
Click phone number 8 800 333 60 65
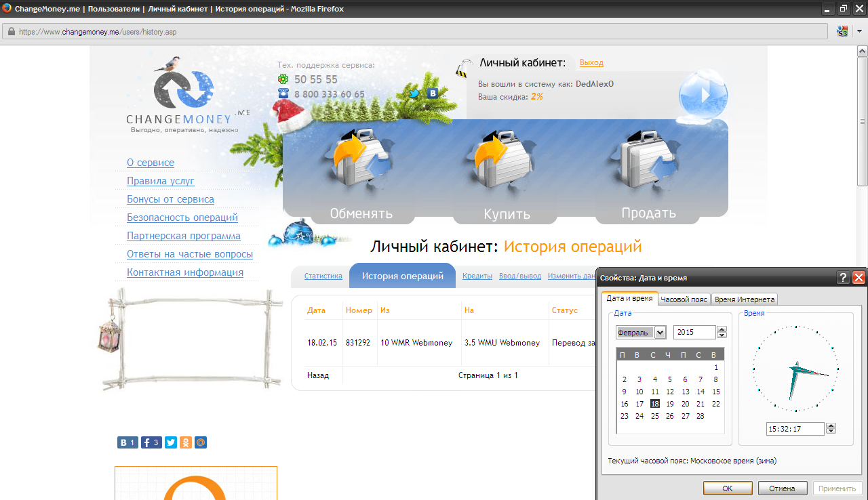click(329, 94)
